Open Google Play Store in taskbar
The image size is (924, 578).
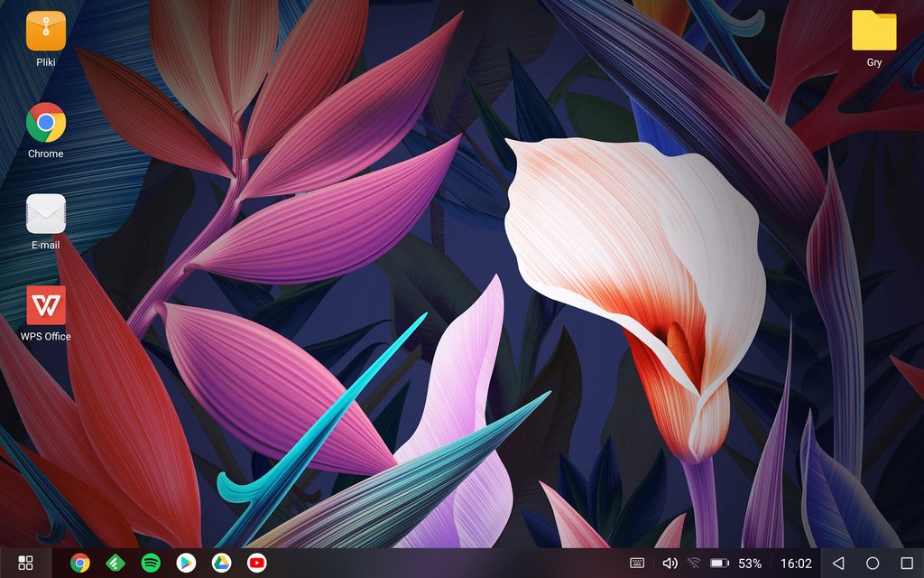[186, 563]
